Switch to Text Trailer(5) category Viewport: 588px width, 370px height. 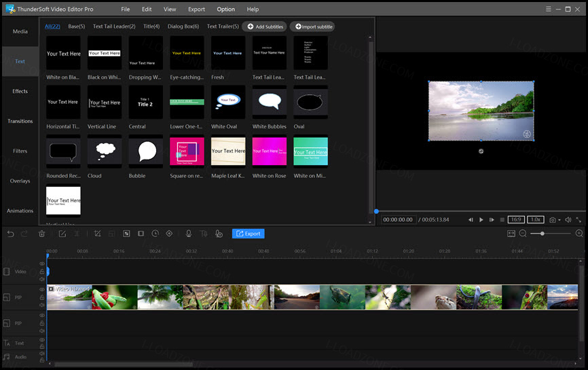click(x=223, y=26)
